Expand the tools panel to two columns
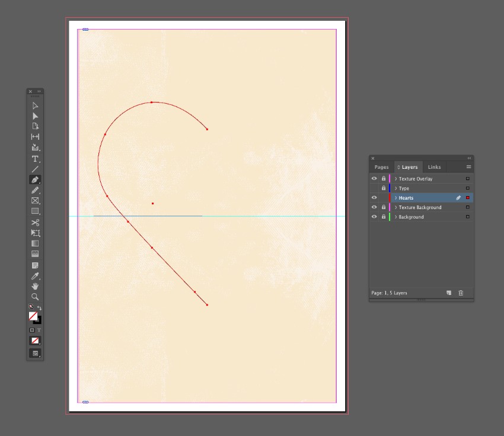This screenshot has width=504, height=436. coord(39,91)
